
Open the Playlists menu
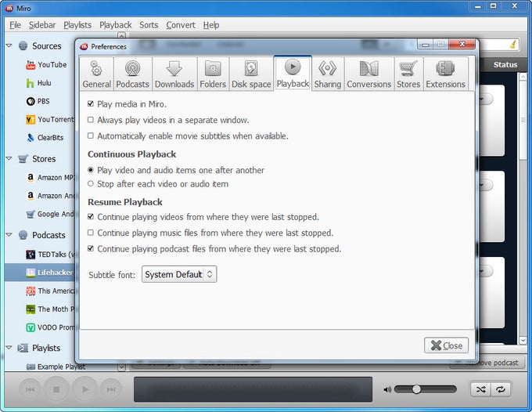(x=77, y=25)
